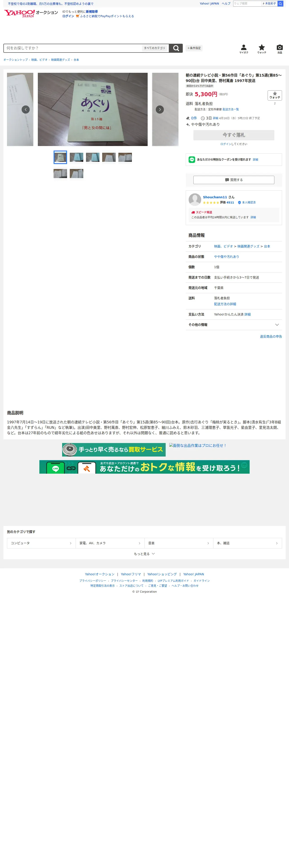Open the header Watch (ウォッチ) star icon
This screenshot has height=868, width=289.
262,49
